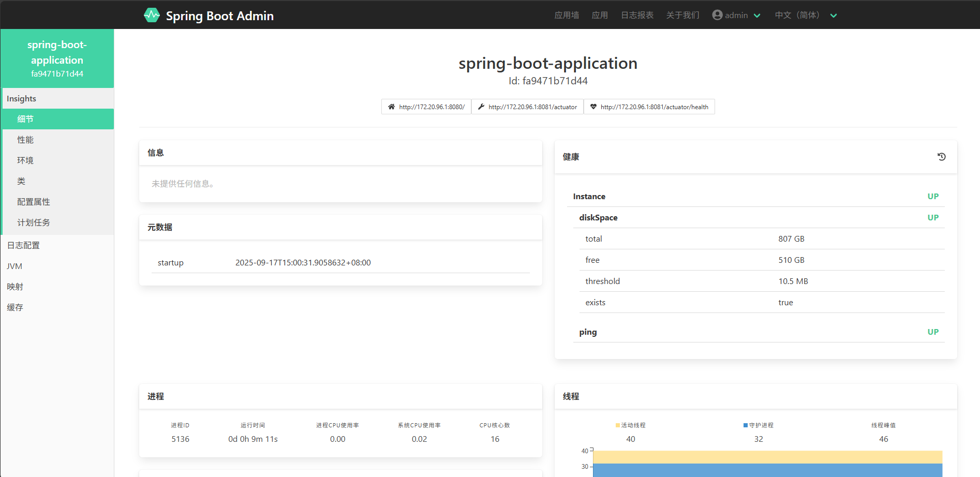Viewport: 980px width, 477px height.
Task: Open 映射 sidebar section
Action: [57, 287]
